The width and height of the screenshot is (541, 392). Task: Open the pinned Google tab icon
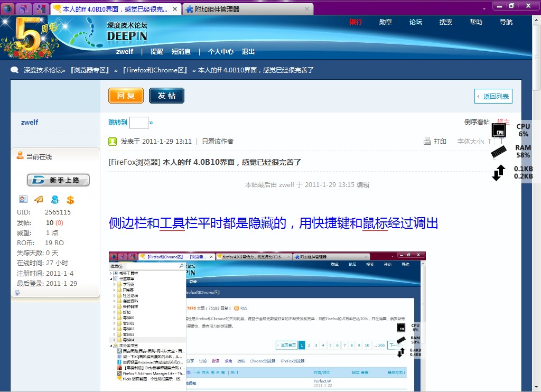click(x=40, y=9)
